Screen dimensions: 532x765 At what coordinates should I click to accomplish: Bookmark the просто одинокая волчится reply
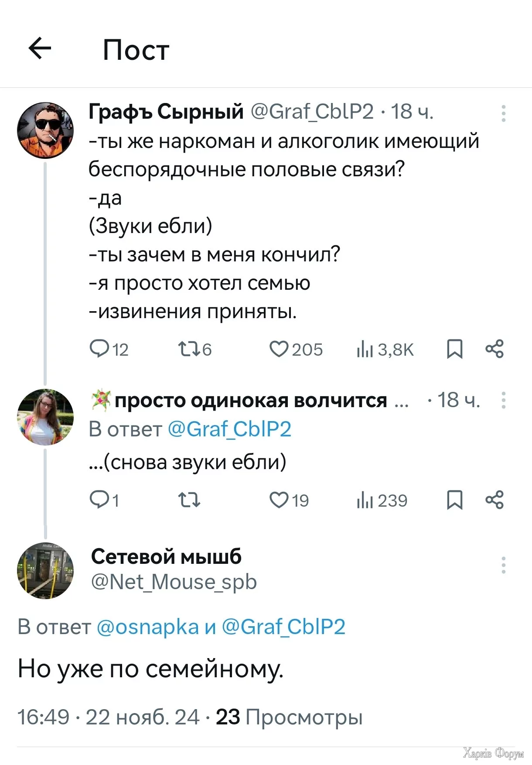[x=454, y=500]
